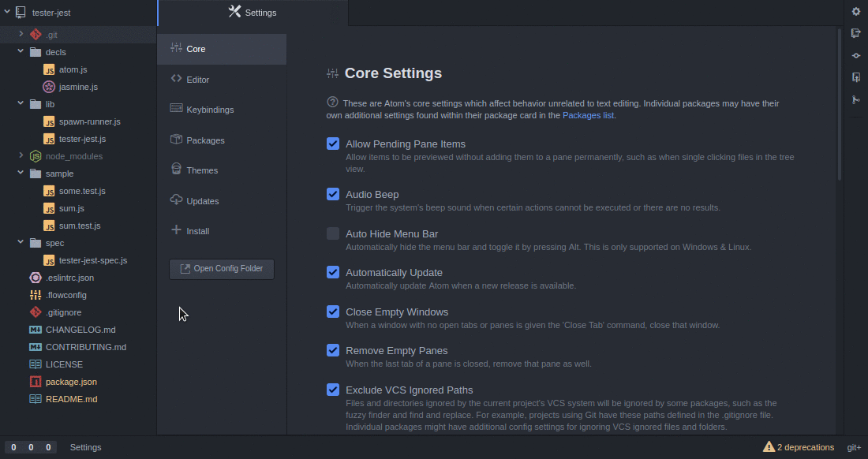Toggle Close Empty Windows checkbox
The image size is (868, 459).
(333, 312)
